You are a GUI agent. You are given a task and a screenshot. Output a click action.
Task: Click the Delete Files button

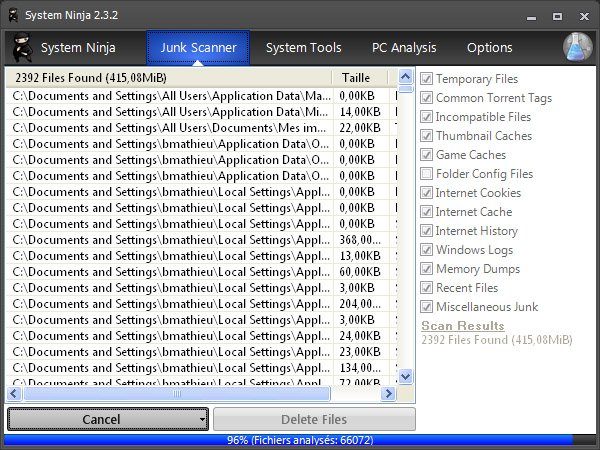[x=314, y=419]
